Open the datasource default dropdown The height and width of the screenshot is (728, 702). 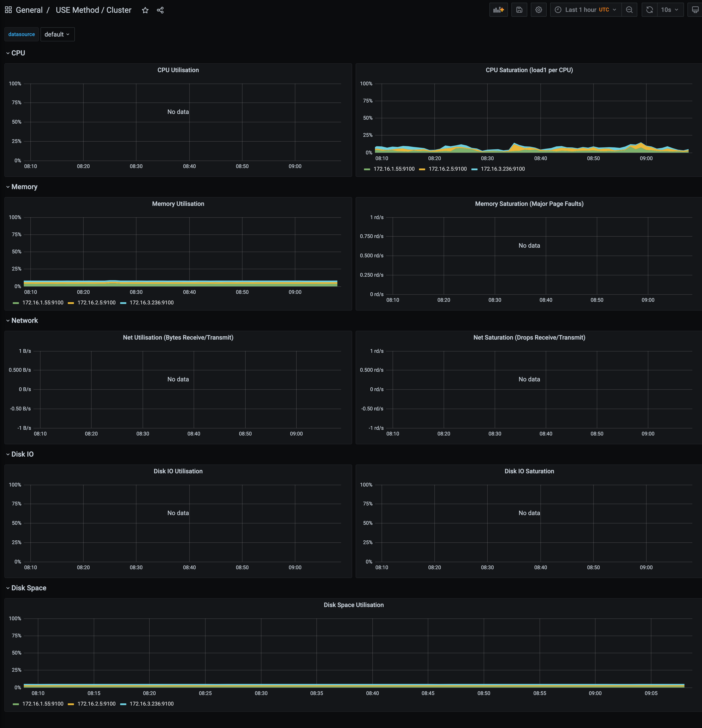click(57, 34)
